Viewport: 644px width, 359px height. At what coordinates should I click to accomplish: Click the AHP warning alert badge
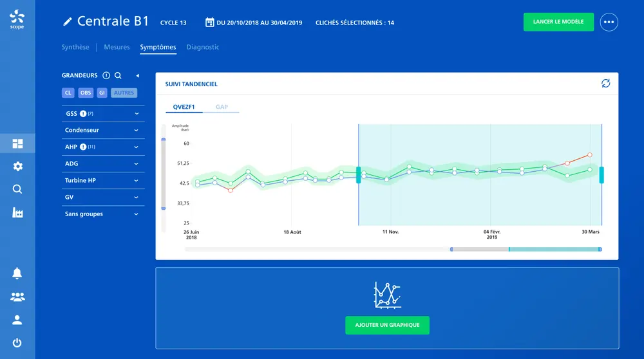pyautogui.click(x=83, y=147)
